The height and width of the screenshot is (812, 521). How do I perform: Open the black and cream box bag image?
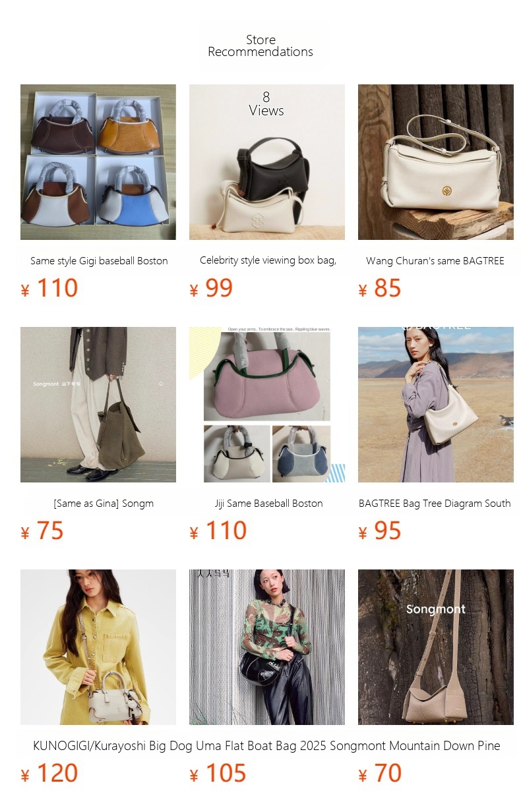pyautogui.click(x=267, y=162)
